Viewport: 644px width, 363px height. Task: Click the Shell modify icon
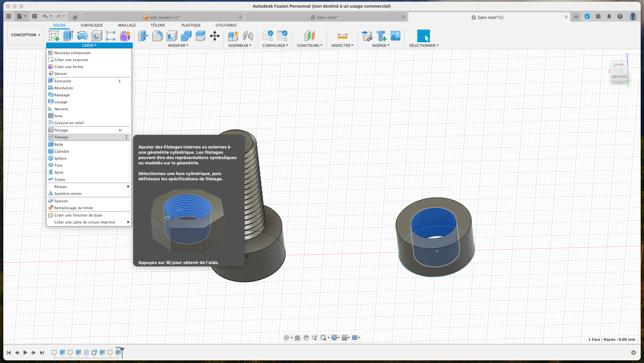[172, 36]
